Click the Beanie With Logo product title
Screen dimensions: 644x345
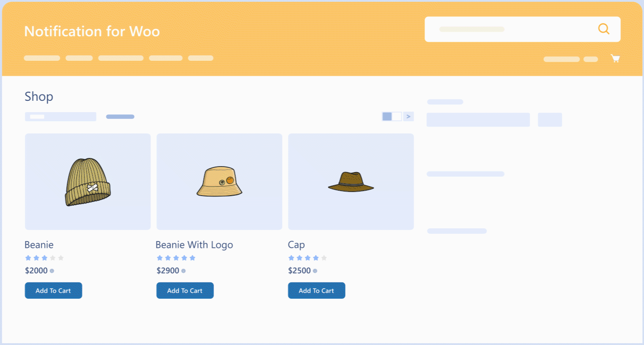coord(194,245)
